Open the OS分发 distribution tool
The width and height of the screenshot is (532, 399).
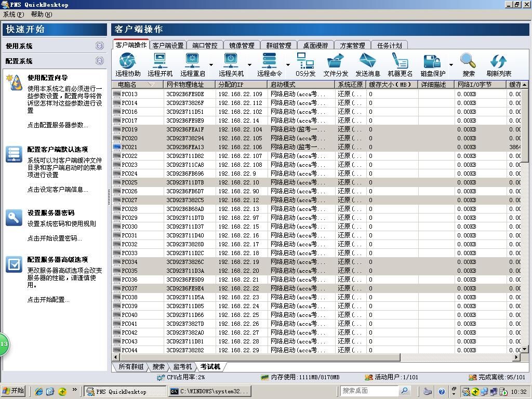pos(305,61)
